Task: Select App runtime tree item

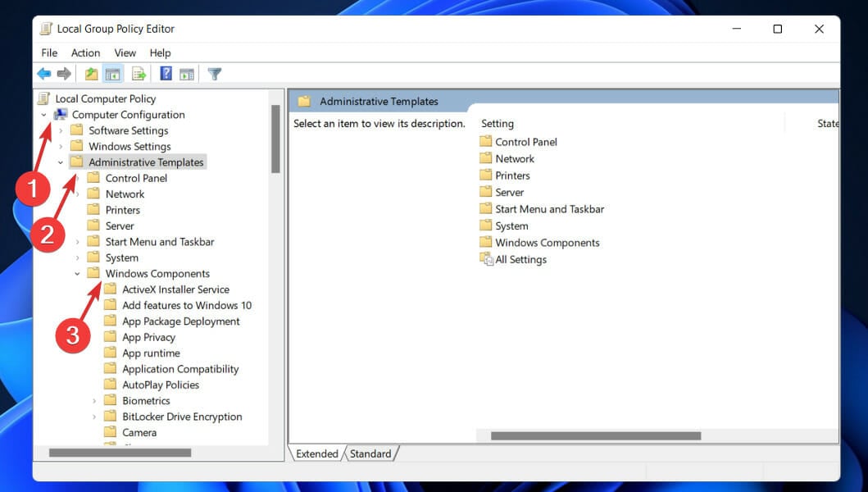Action: [151, 353]
